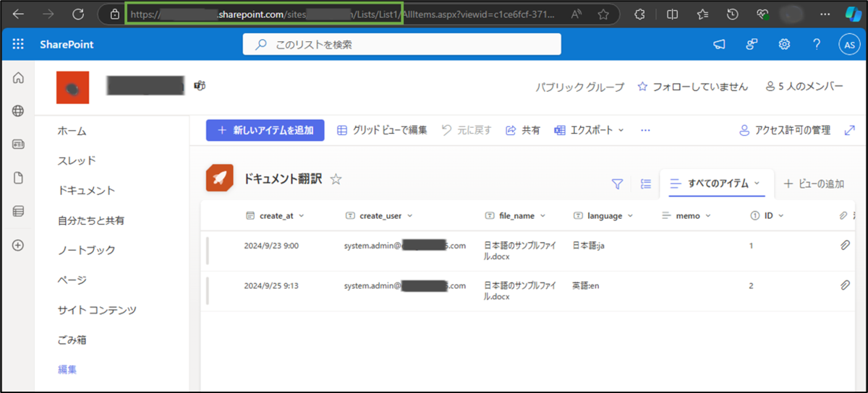868x393 pixels.
Task: Open attachment paperclip for row ID 2
Action: (x=844, y=285)
